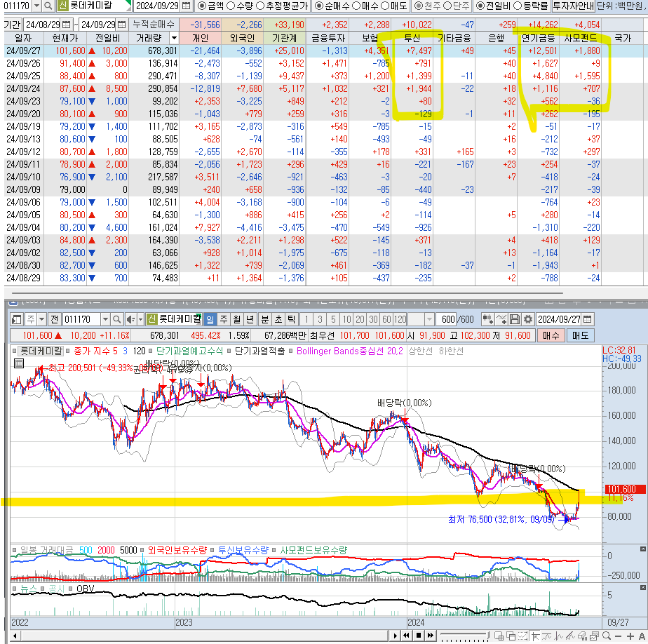
Task: Click the minus zoom-out icon below chart
Action: tap(618, 636)
